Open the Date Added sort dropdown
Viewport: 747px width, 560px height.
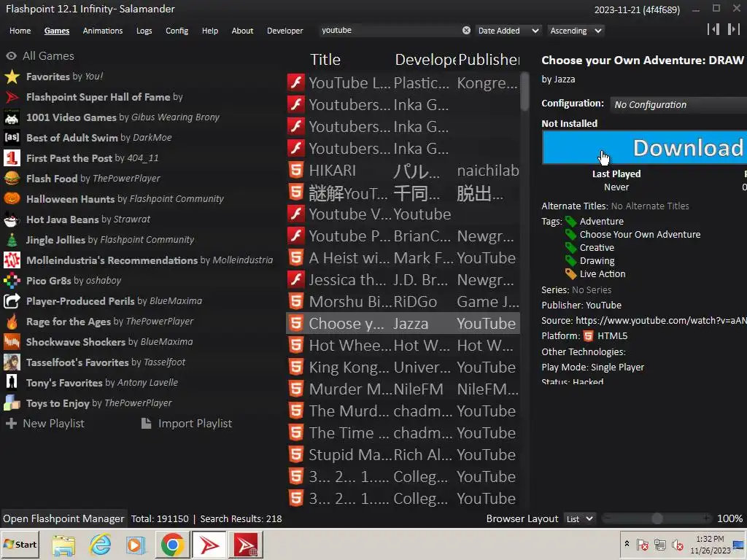pos(508,31)
